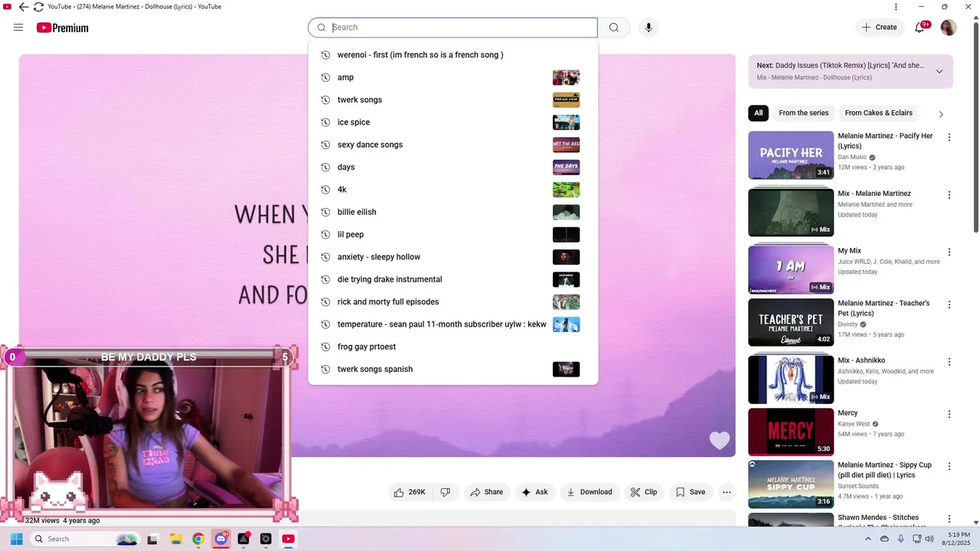The width and height of the screenshot is (980, 551).
Task: Select the All filter chip
Action: 758,113
